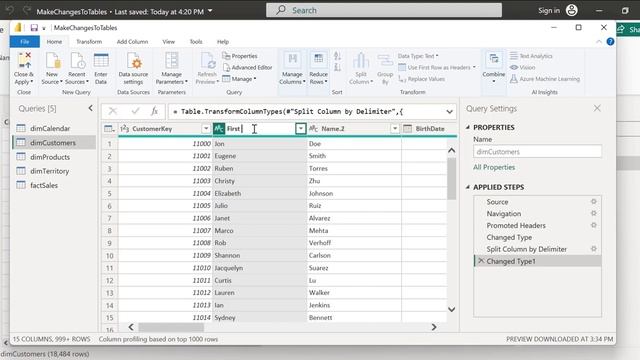Click the help question mark icon

click(x=610, y=42)
